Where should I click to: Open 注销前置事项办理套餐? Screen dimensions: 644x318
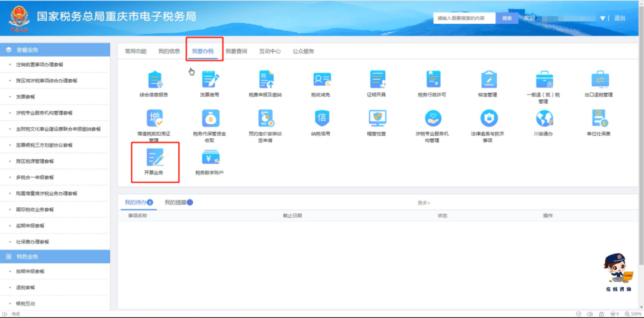[x=39, y=64]
